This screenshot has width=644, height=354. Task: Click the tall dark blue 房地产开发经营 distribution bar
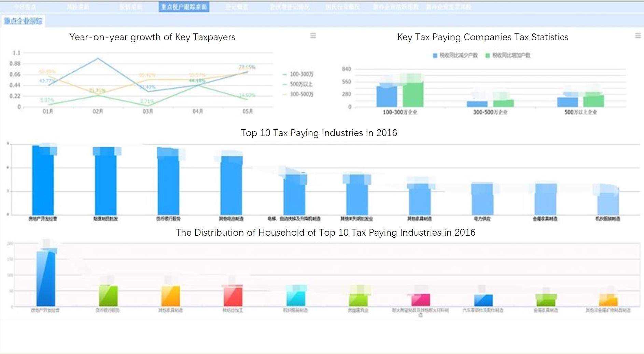coord(46,279)
